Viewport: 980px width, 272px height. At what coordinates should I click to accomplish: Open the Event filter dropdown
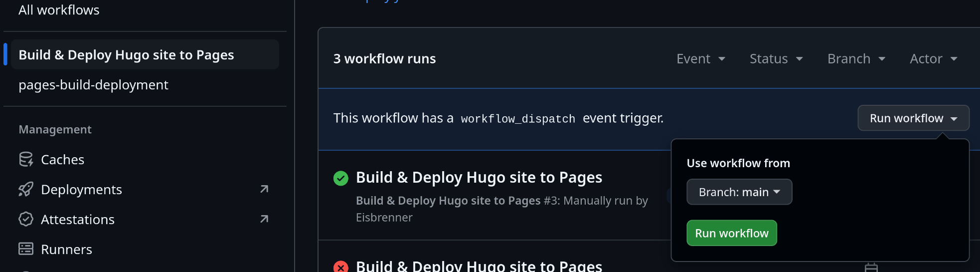pos(701,59)
